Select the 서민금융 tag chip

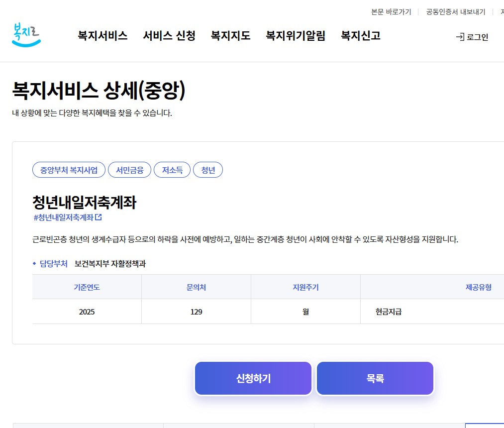(x=129, y=170)
